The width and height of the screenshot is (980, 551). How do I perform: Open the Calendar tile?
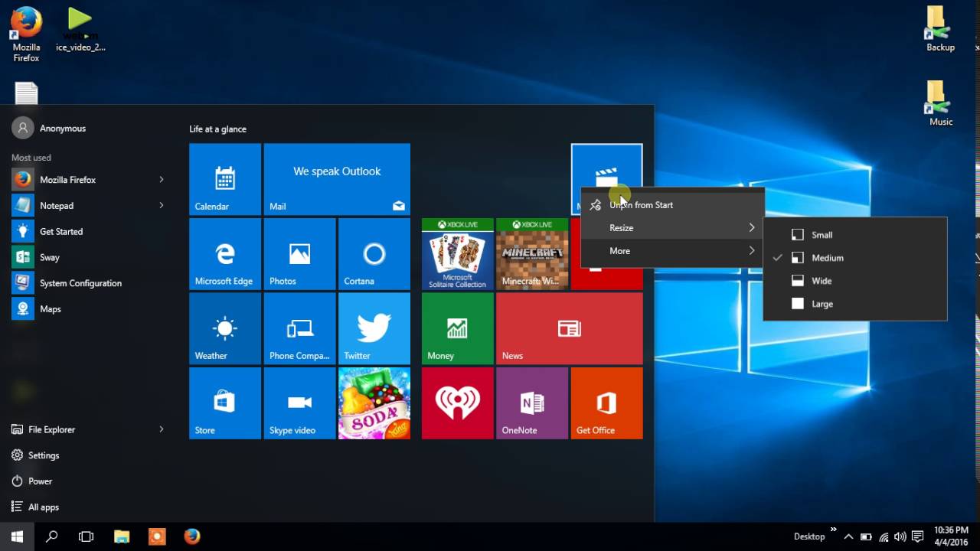pos(225,179)
